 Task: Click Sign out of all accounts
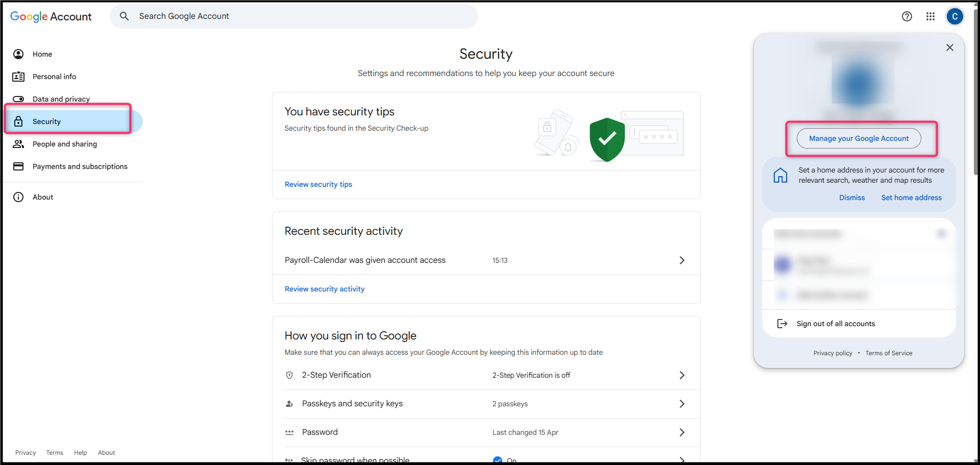859,324
